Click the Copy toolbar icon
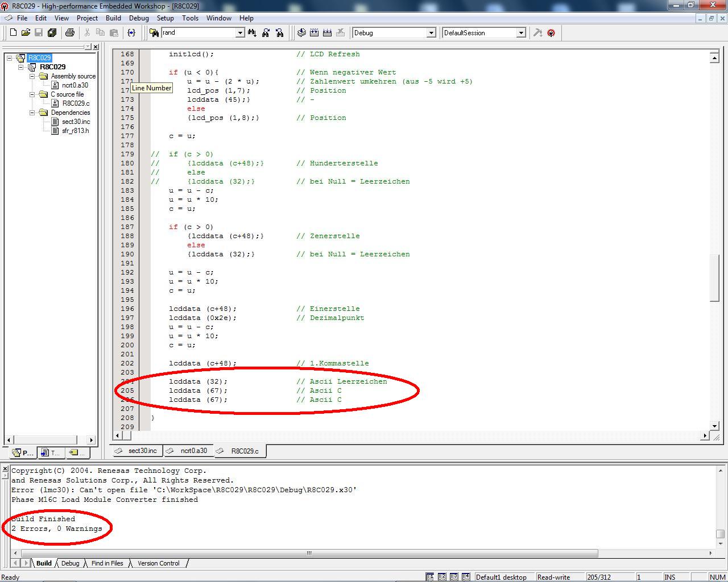The width and height of the screenshot is (728, 582). click(x=101, y=33)
